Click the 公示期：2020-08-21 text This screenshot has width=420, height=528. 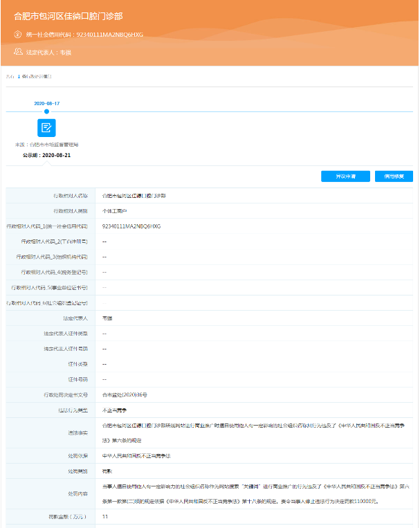pos(46,155)
